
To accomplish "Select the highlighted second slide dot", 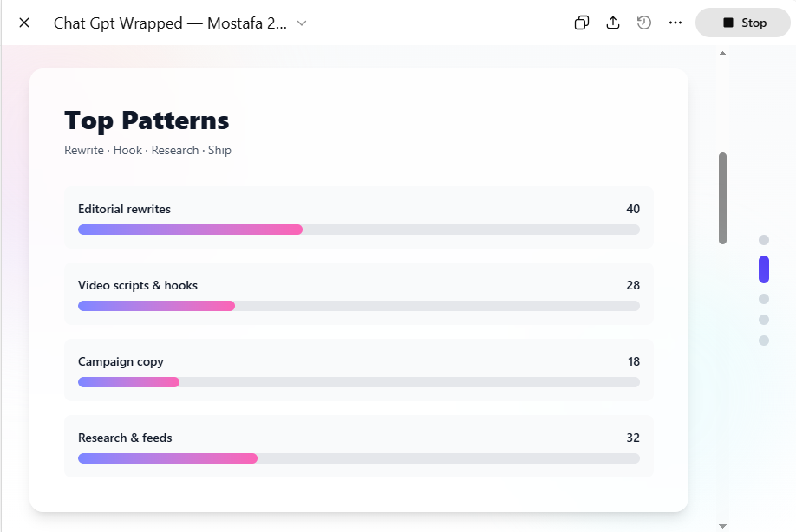I will 764,269.
